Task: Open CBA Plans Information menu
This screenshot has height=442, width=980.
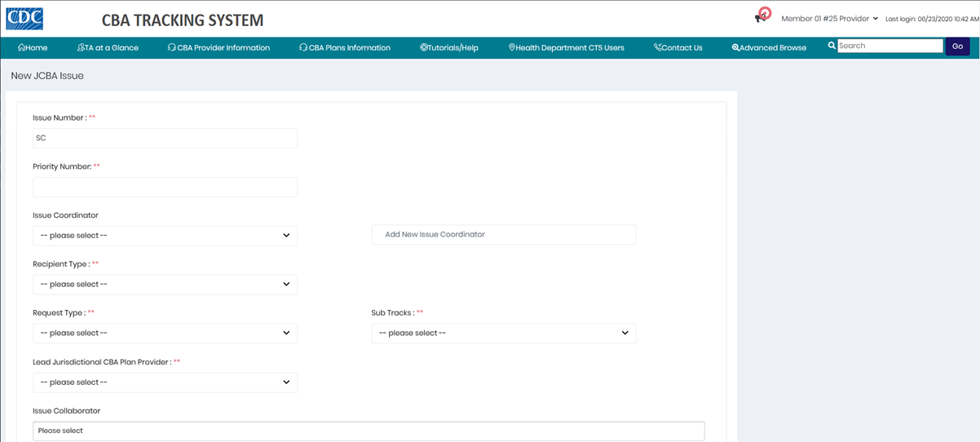Action: (x=345, y=48)
